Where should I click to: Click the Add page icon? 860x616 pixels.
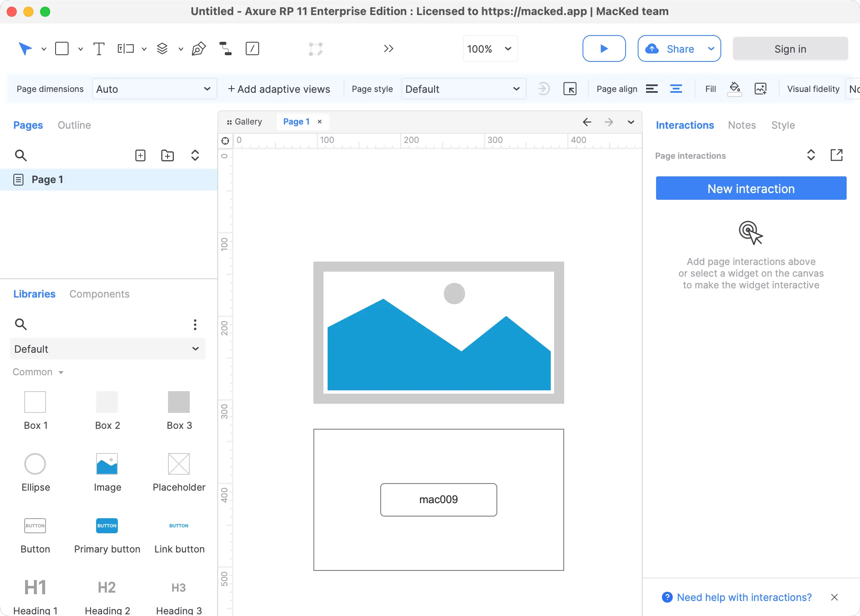coord(140,155)
